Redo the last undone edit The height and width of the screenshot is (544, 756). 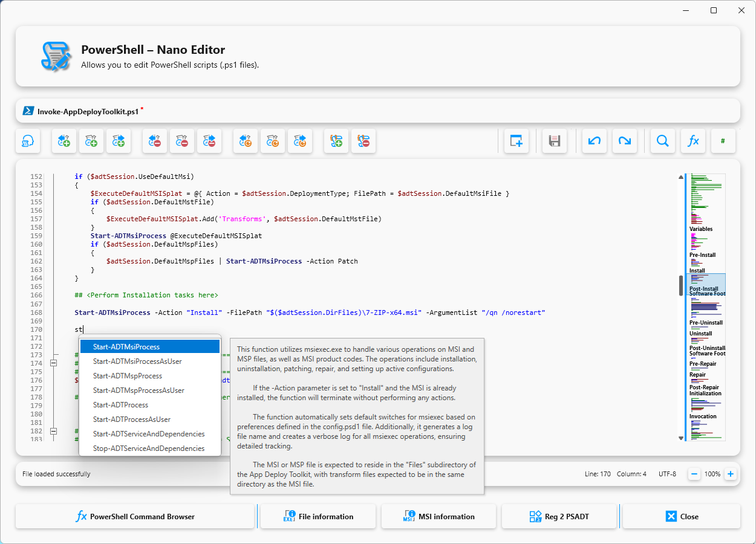[625, 141]
